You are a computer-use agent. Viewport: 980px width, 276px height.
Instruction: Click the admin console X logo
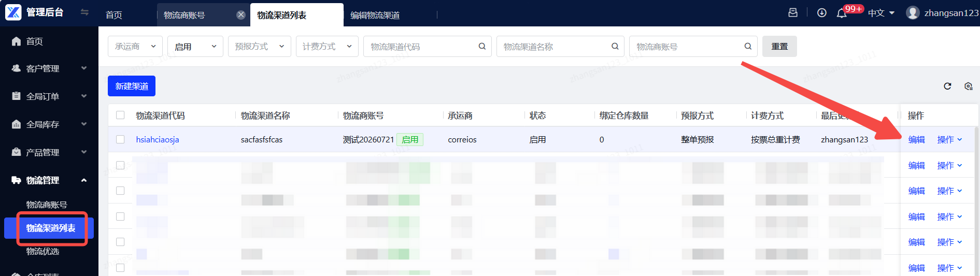tap(13, 12)
